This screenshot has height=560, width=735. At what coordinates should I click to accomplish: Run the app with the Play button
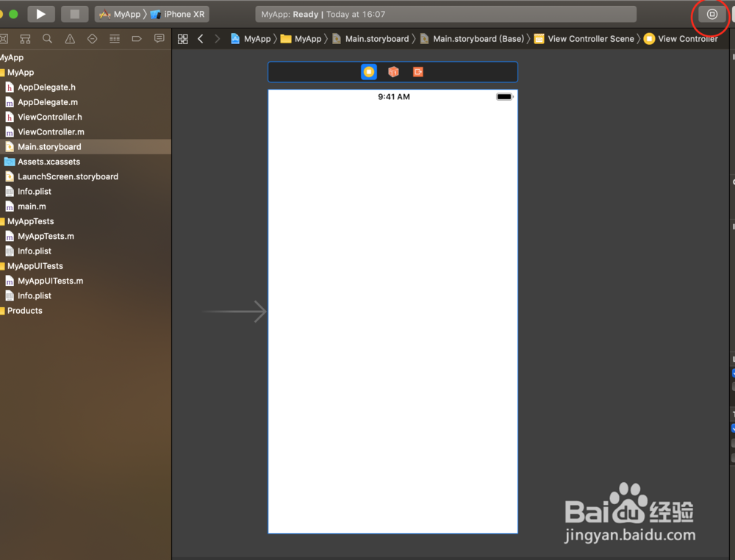point(40,14)
